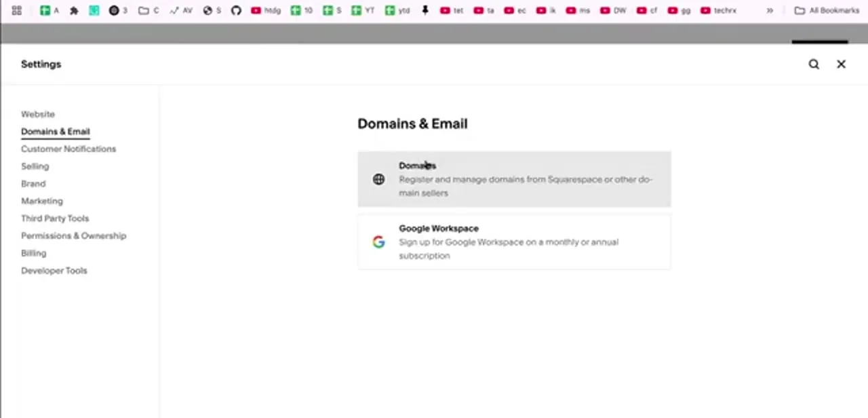Open the YouTube bookmark labeled htdg
The image size is (868, 418).
pos(266,10)
